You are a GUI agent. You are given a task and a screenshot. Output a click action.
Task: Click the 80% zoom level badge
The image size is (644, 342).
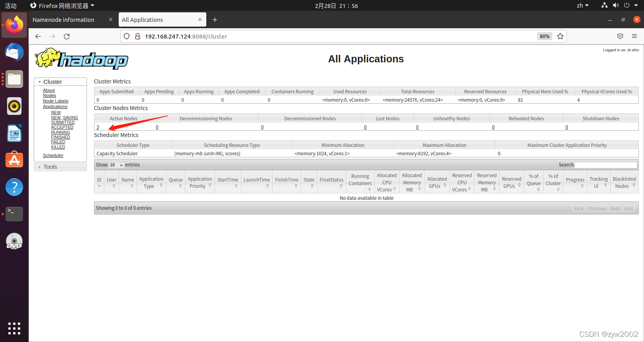544,36
